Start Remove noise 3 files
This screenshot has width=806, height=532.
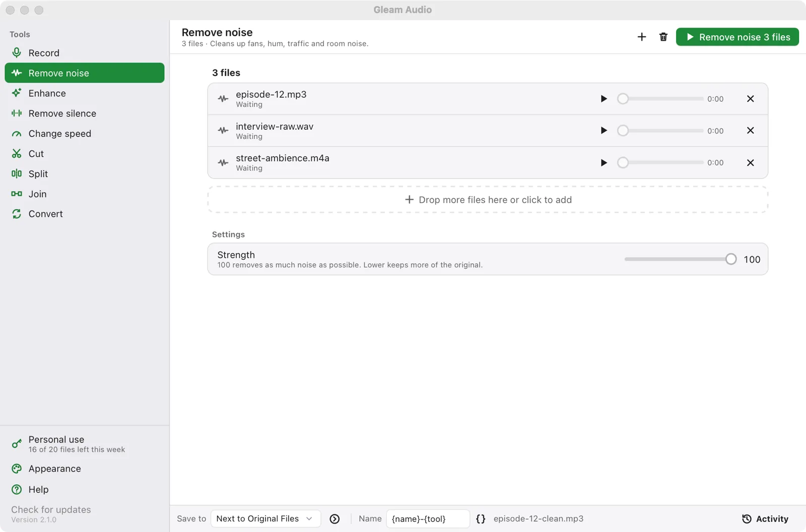coord(737,37)
